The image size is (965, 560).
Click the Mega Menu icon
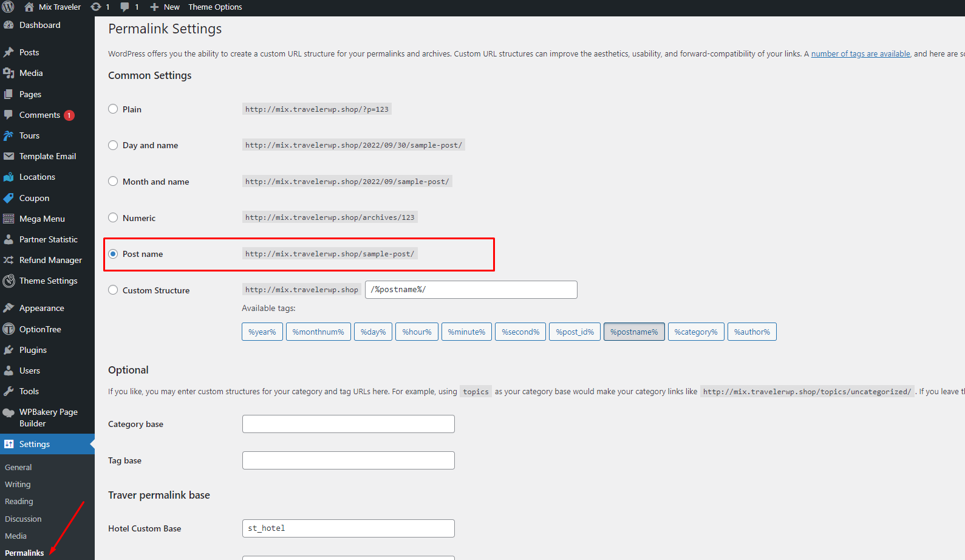[9, 219]
